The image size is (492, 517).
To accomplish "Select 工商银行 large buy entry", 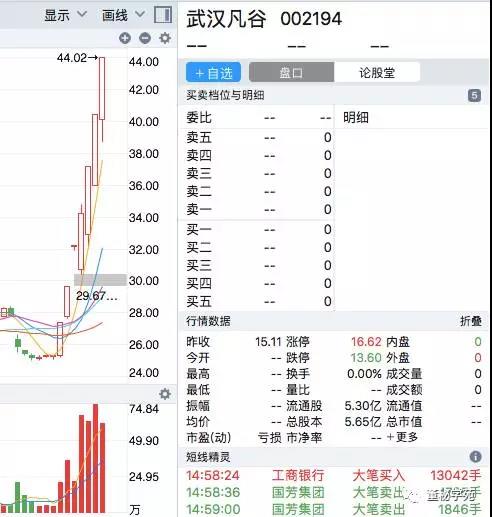I will pos(333,475).
